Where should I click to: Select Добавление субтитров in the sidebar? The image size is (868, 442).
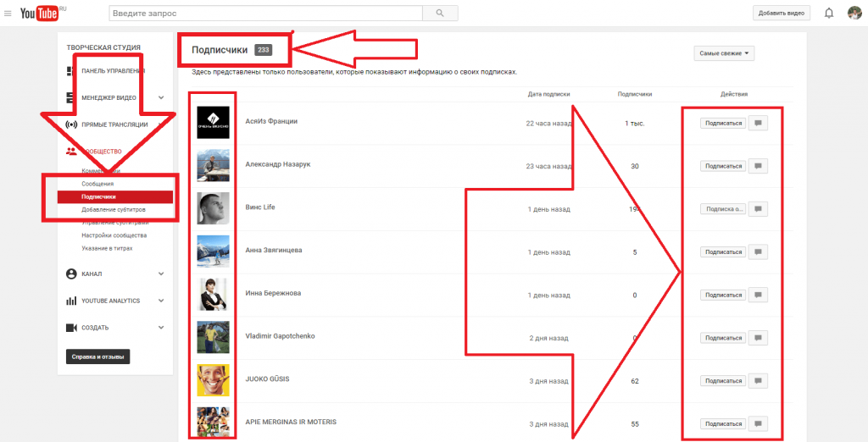coord(115,210)
